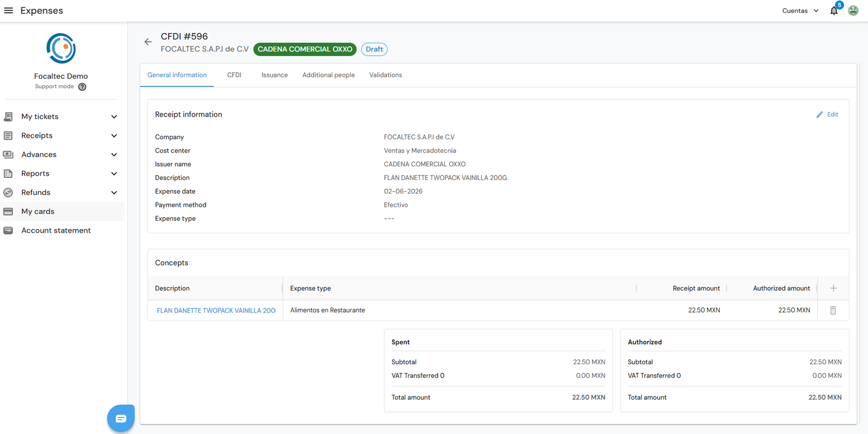Click the Spent total amount 22.50 MXN

coord(589,398)
